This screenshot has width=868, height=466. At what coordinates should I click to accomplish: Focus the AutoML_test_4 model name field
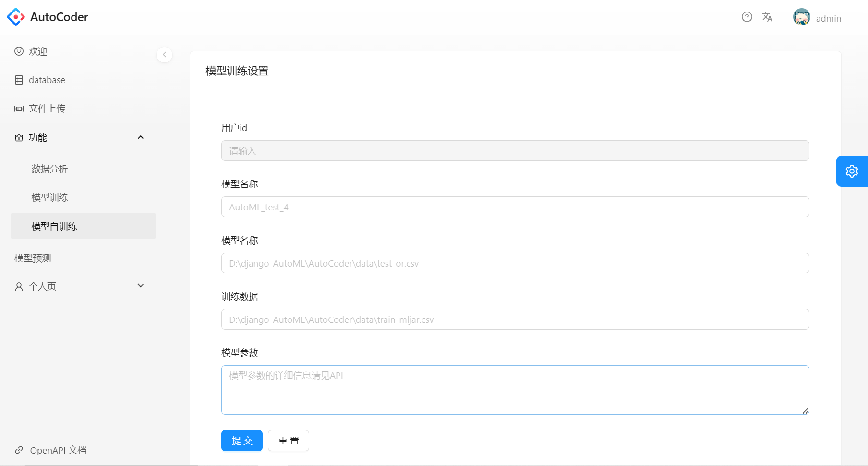(515, 207)
